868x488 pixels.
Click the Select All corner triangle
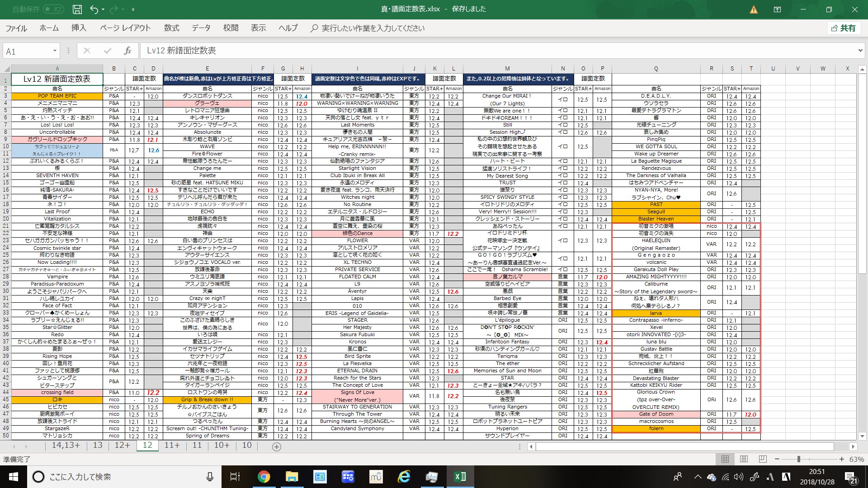(7, 69)
